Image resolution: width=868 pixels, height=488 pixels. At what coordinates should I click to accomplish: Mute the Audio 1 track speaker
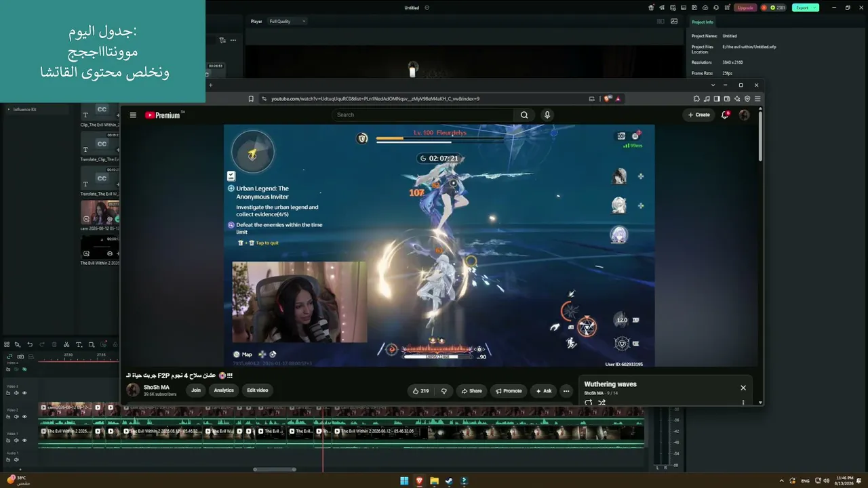point(16,460)
